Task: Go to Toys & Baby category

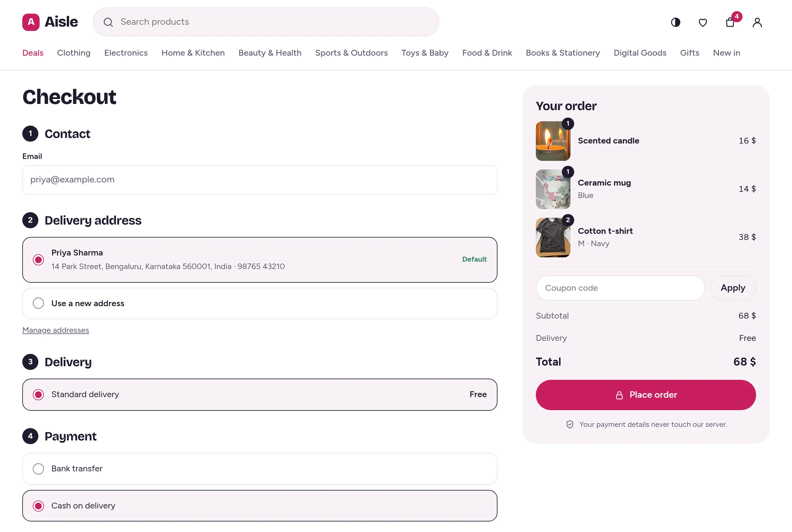Action: pos(425,53)
